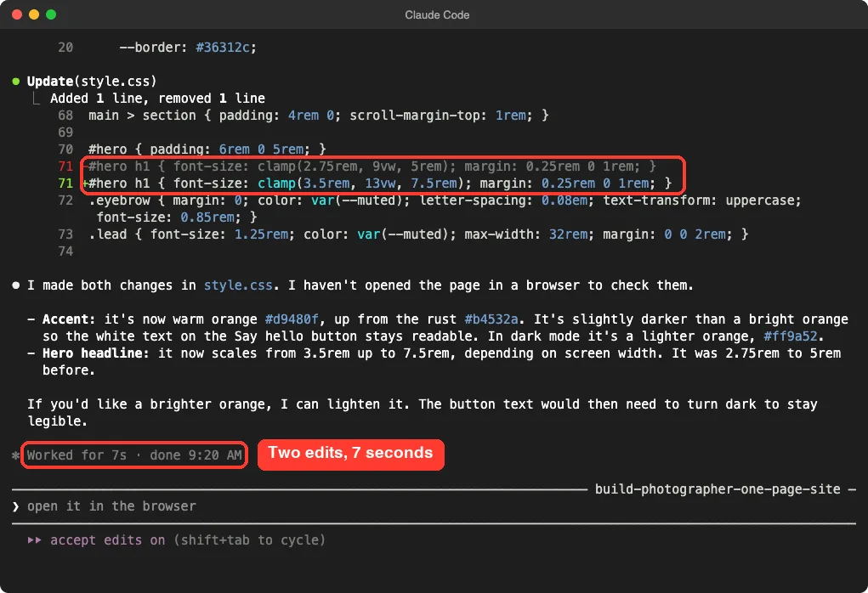Click 'Added 1 line, removed 1 line' text
Viewport: 868px width, 593px height.
157,99
